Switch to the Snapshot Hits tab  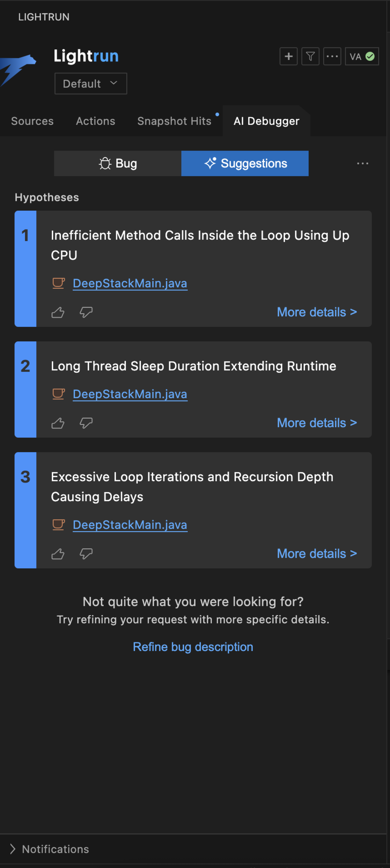[x=174, y=121]
